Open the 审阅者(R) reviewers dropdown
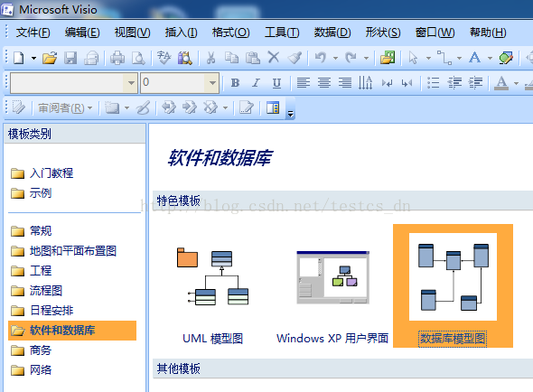 [x=65, y=108]
